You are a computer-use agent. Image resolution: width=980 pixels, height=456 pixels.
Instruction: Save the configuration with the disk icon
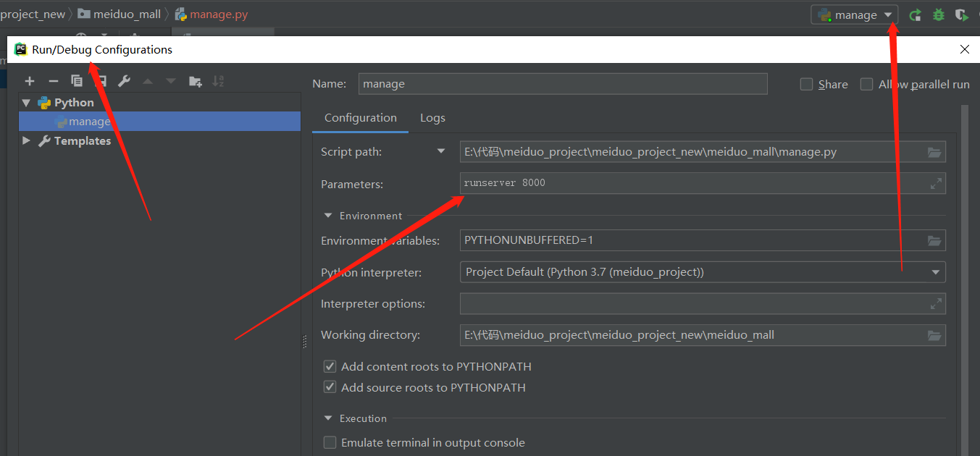coord(101,81)
